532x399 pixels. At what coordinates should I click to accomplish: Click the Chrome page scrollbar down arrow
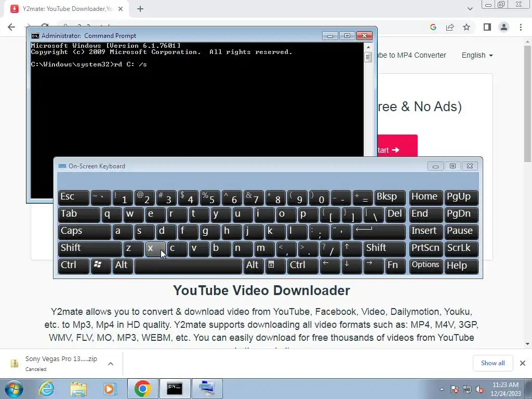[x=528, y=344]
